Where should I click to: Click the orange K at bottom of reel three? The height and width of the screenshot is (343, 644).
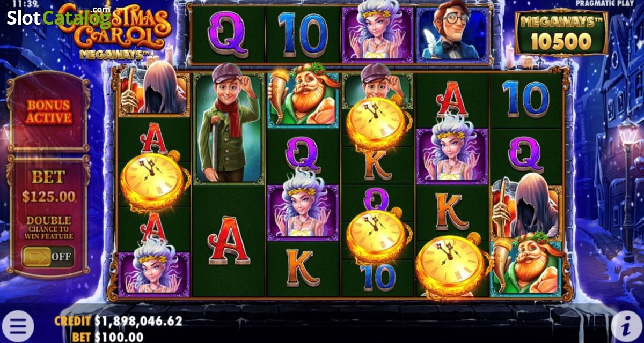pos(303,267)
